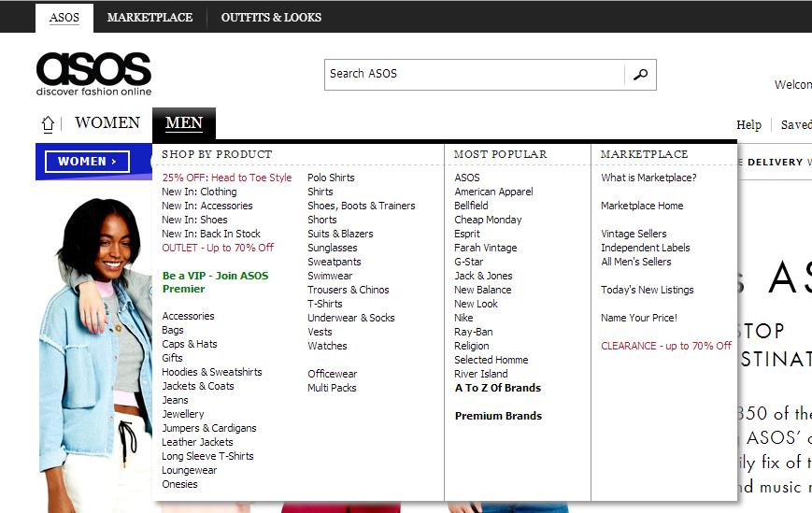Open American Apparel brand
The height and width of the screenshot is (513, 812).
pyautogui.click(x=493, y=192)
